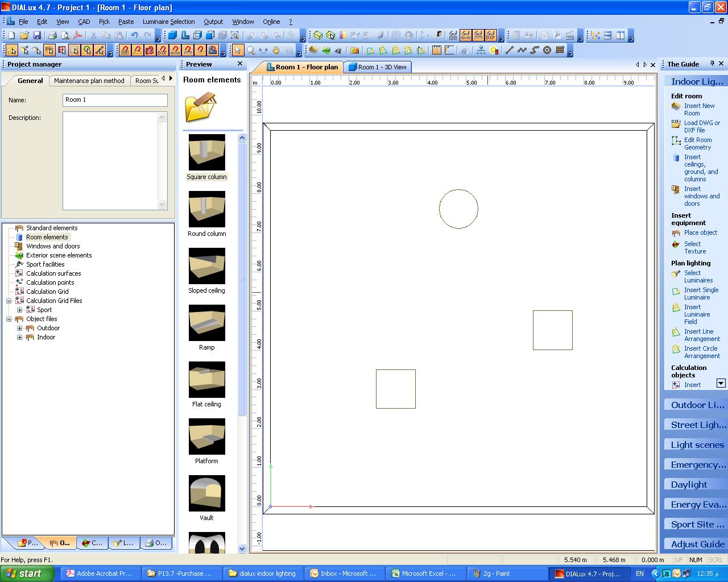Image resolution: width=728 pixels, height=582 pixels.
Task: Click the Windows start button
Action: pos(27,573)
